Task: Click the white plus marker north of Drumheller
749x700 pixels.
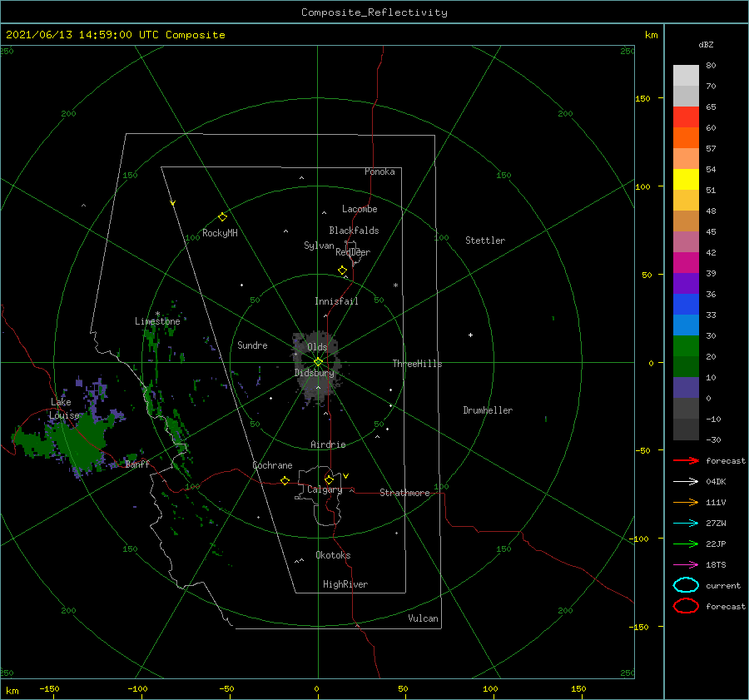Action: pos(470,335)
